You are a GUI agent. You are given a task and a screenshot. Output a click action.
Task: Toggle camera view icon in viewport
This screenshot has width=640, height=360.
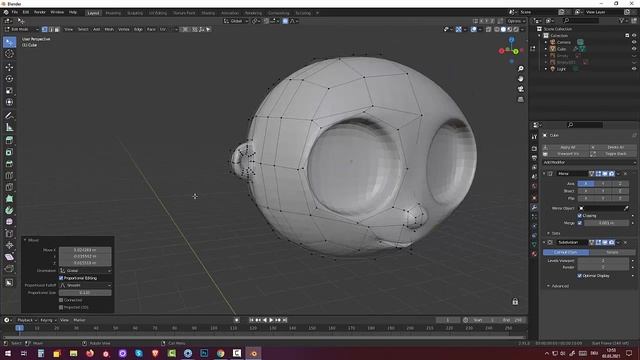coord(521,89)
